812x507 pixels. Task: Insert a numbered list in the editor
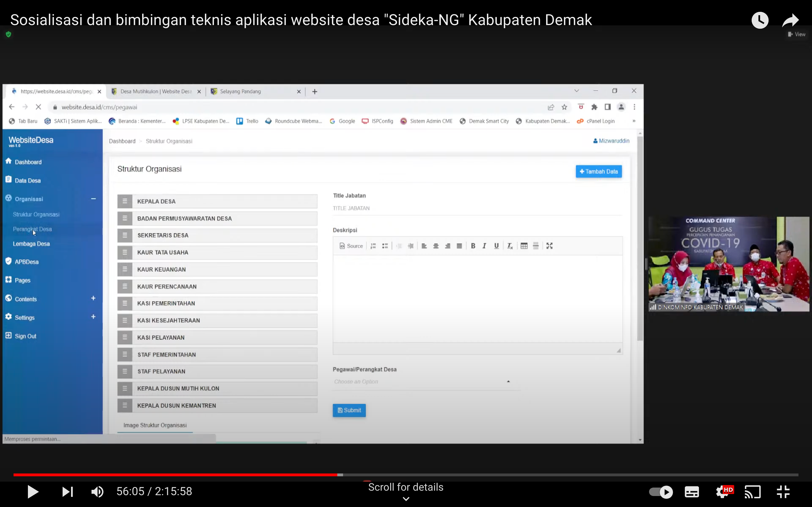tap(373, 246)
